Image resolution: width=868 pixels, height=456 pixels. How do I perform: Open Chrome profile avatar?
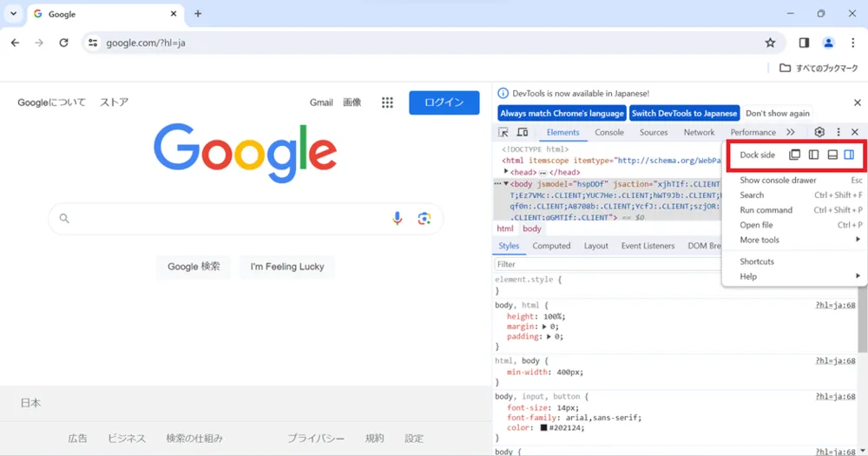(x=828, y=43)
